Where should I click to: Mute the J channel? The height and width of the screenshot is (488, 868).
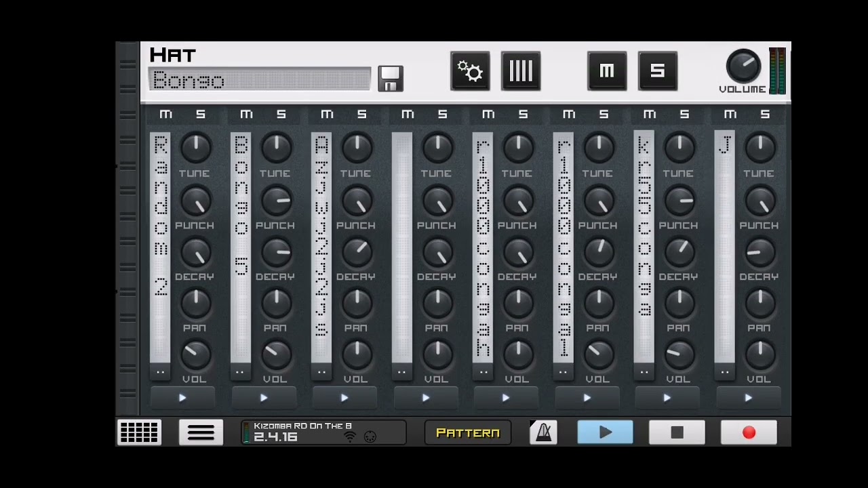click(730, 115)
